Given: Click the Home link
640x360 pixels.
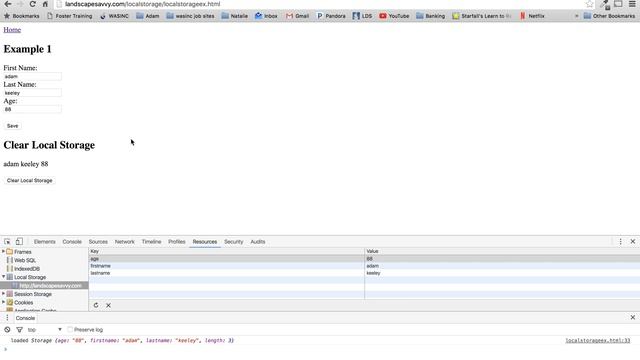Looking at the screenshot, I should click(12, 30).
